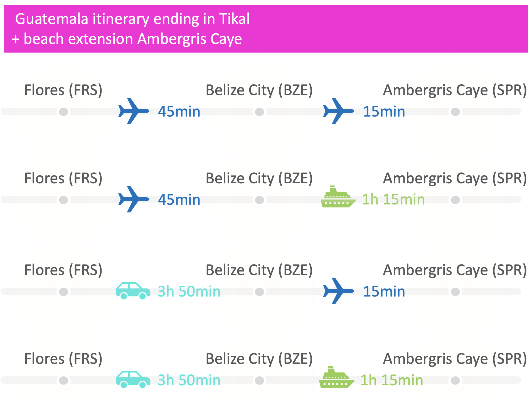Select the second row Ambergris Caye stop dot
Viewport: 532px width, 400px height.
(455, 200)
